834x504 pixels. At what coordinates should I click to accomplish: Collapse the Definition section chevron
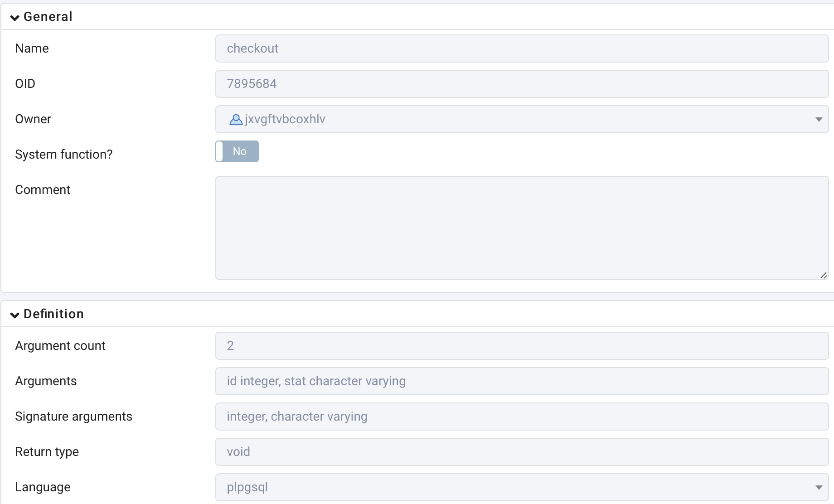[15, 315]
